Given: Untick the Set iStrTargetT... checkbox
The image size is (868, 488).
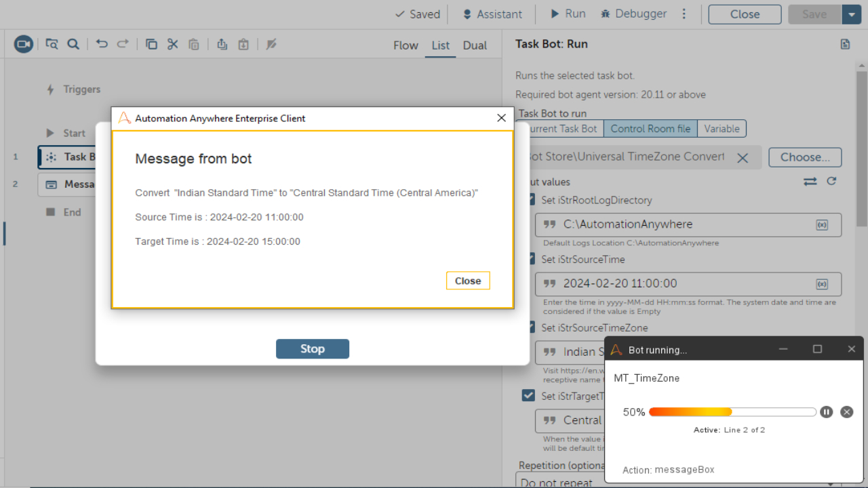Looking at the screenshot, I should pyautogui.click(x=528, y=396).
